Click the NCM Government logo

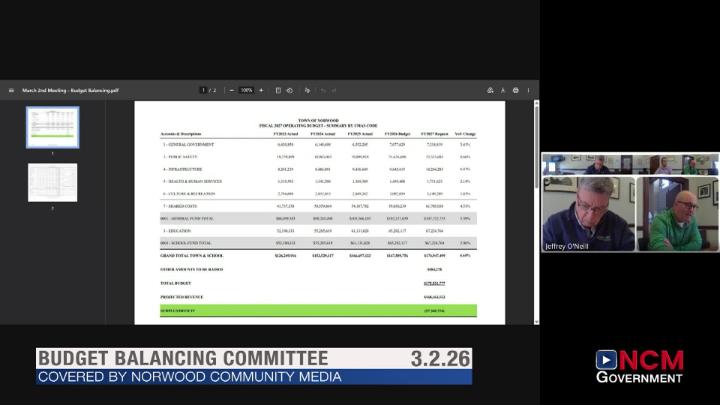pyautogui.click(x=640, y=366)
